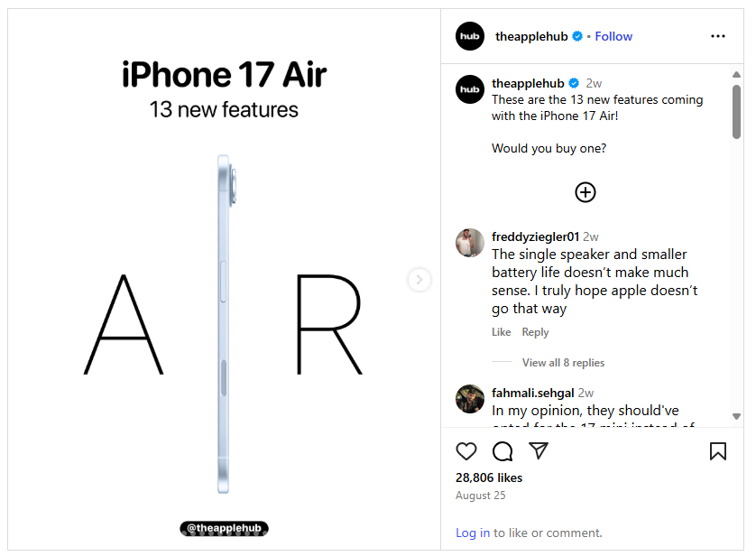Share post using paper plane icon
Viewport: 756px width, 556px height.
[x=539, y=450]
